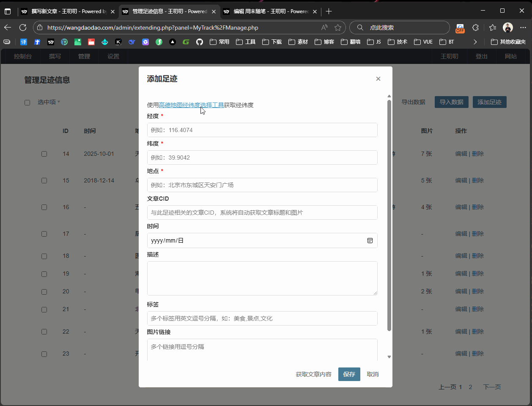Tick the checkbox for row ID 14
This screenshot has height=406, width=532.
44,154
